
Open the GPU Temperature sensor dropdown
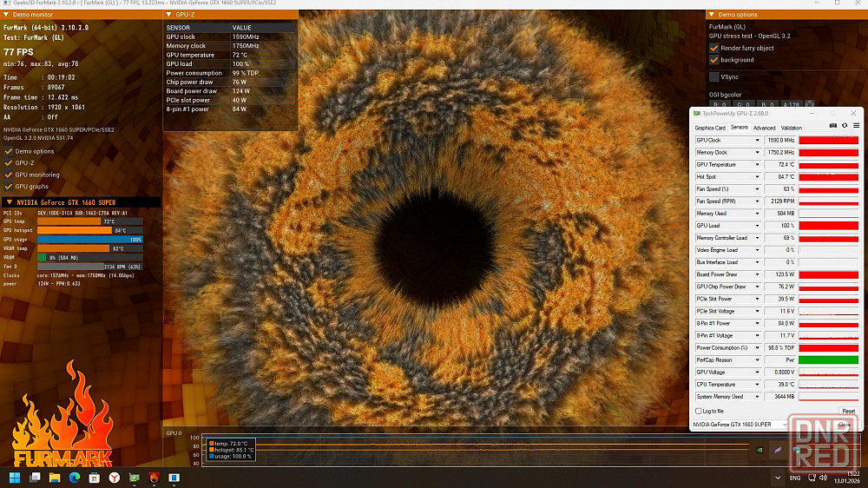click(757, 165)
